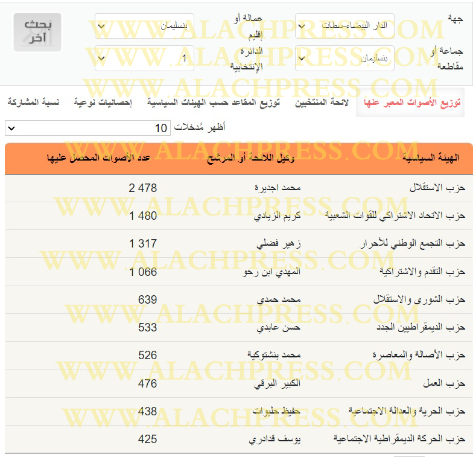Open the الدائرة الإنتخابية district dropdown
This screenshot has height=457, width=476.
(145, 59)
